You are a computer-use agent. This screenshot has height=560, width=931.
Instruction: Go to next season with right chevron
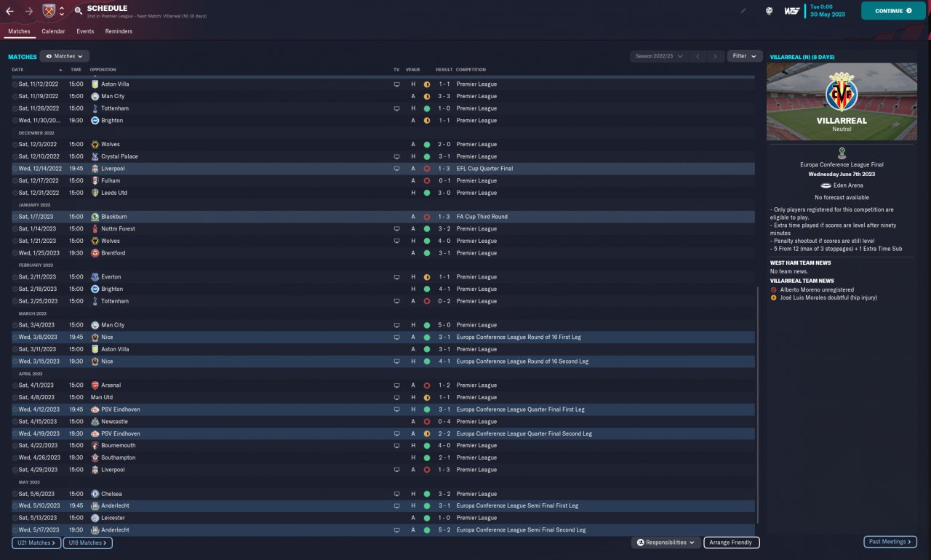[x=716, y=56]
